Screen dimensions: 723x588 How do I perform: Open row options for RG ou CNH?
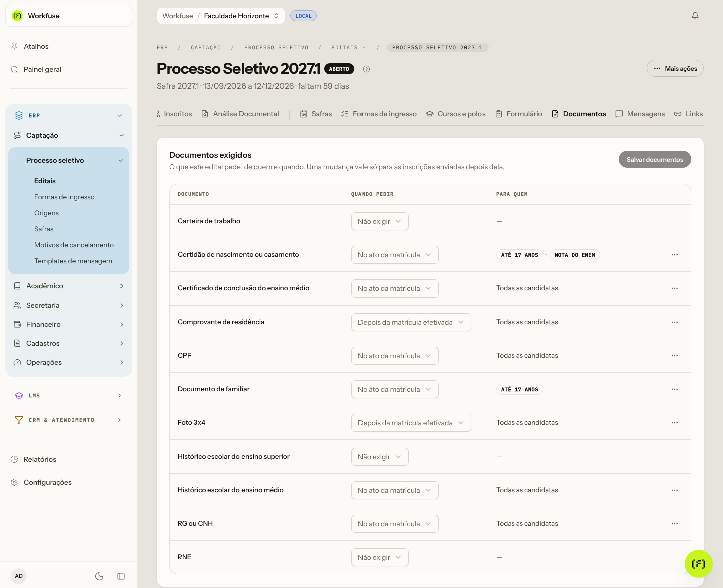pyautogui.click(x=675, y=524)
